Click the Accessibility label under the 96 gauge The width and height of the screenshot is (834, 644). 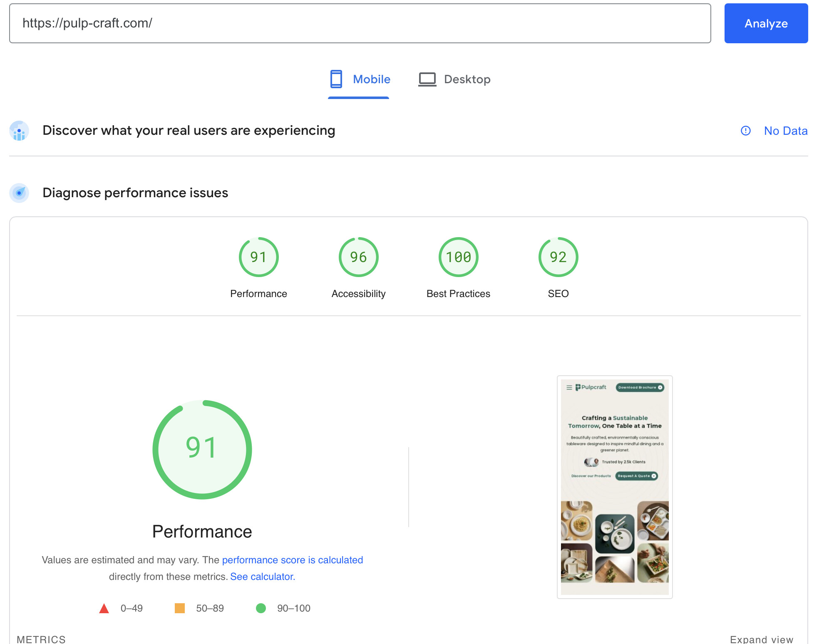(358, 294)
